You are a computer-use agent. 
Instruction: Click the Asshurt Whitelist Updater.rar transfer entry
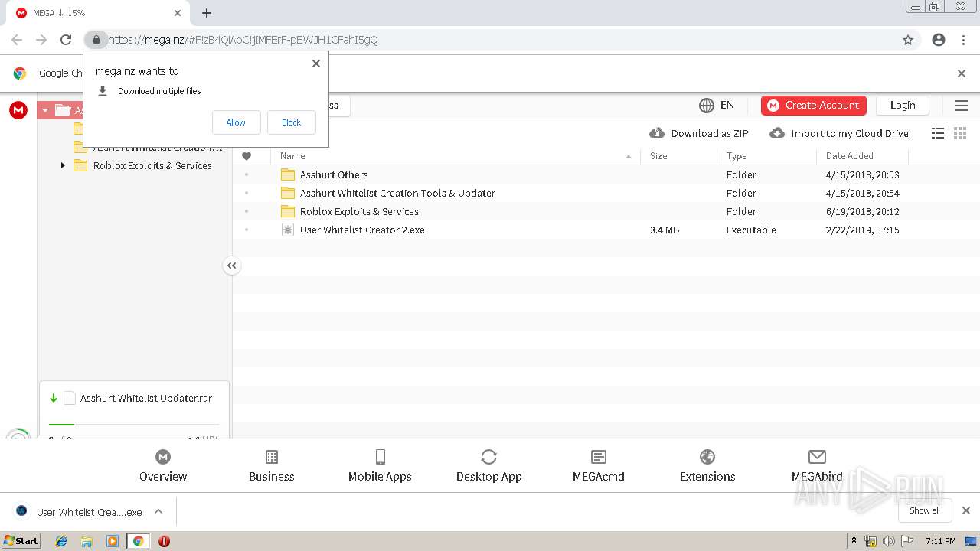[x=134, y=398]
